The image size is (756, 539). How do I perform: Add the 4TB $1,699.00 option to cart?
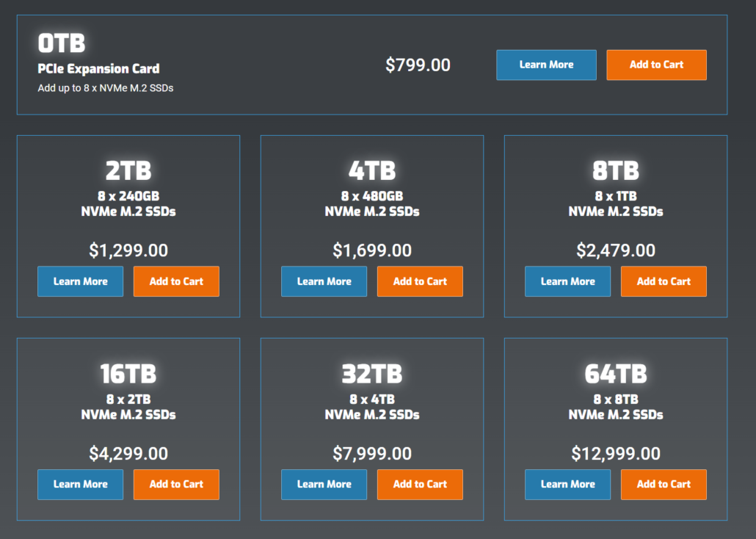pyautogui.click(x=420, y=281)
